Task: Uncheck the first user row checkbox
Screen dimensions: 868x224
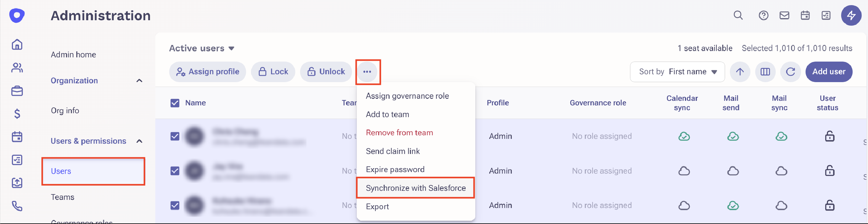Action: click(175, 136)
